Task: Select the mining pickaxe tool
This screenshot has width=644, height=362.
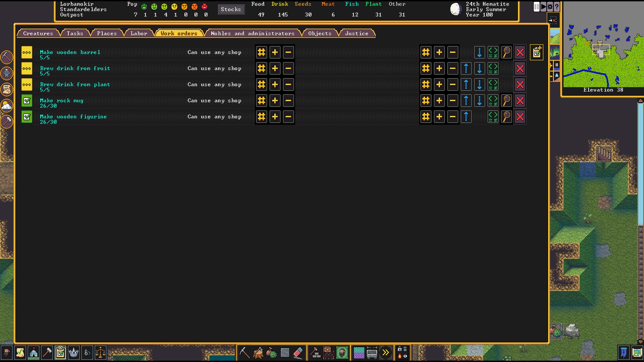Action: click(245, 353)
